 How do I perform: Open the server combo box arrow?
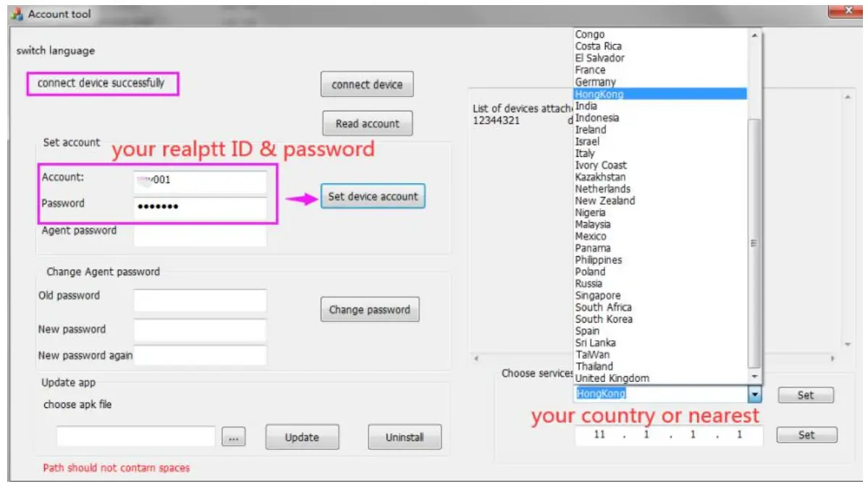click(754, 394)
